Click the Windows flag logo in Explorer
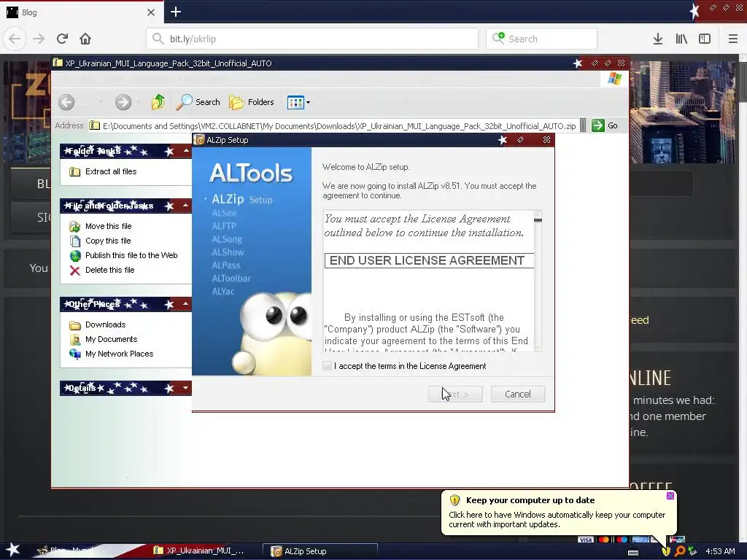The width and height of the screenshot is (747, 560). (x=614, y=79)
